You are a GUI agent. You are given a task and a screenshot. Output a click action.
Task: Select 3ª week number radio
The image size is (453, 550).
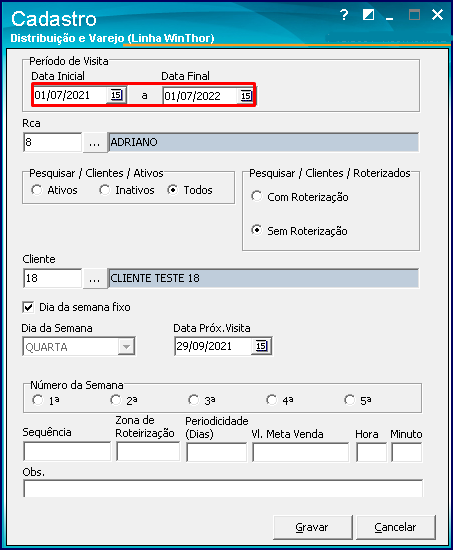click(x=193, y=400)
